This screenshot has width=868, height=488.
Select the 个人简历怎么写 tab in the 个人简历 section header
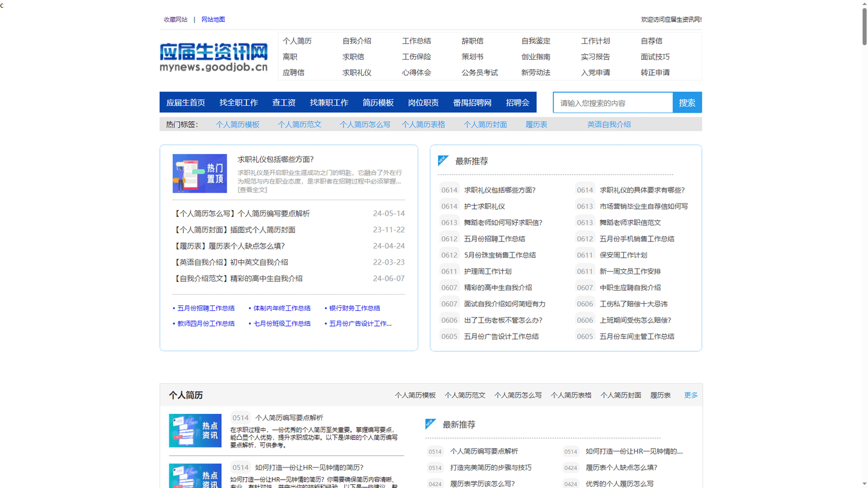(x=518, y=395)
